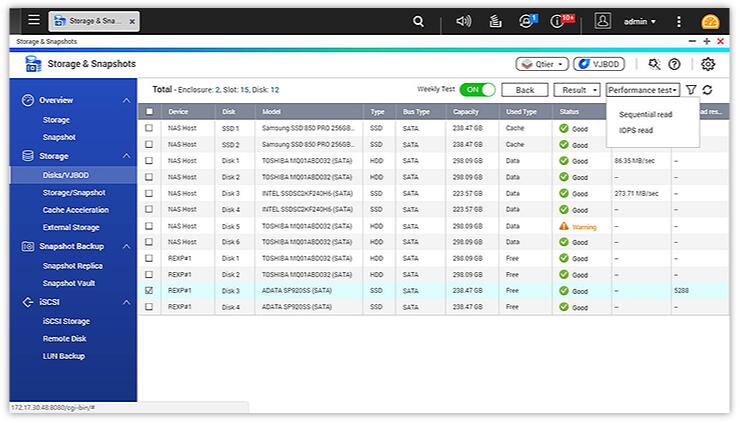Click the Warning status text for Disk 5
Viewport: 740px width, 423px height.
point(584,227)
